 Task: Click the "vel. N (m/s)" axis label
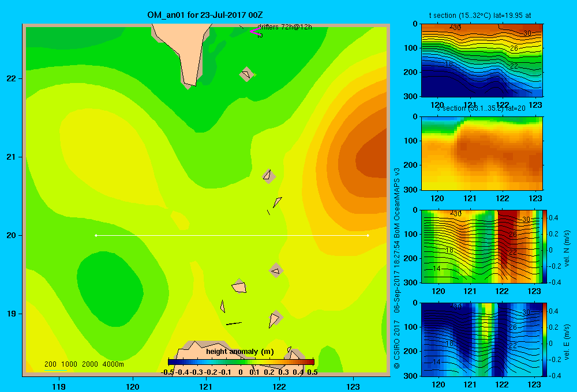(x=567, y=248)
